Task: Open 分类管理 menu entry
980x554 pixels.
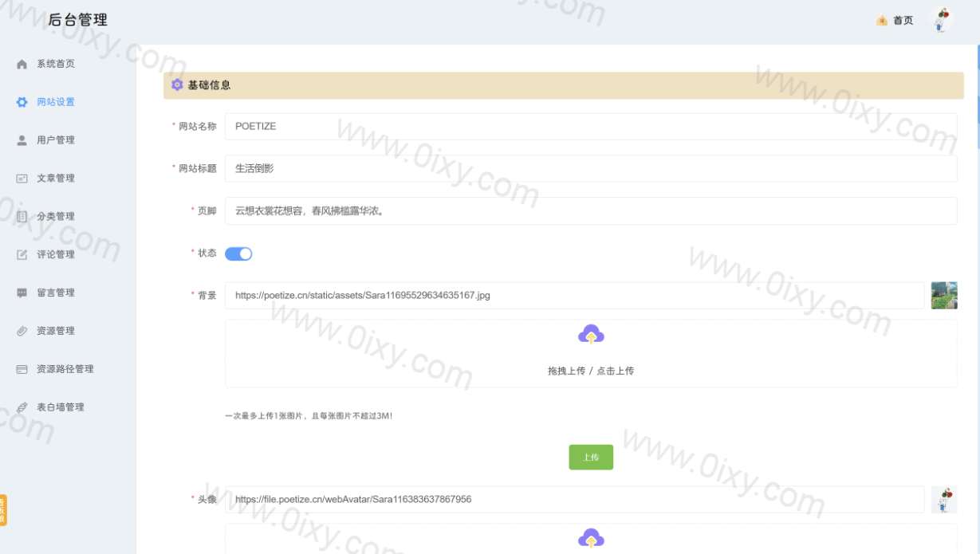Action: 56,217
